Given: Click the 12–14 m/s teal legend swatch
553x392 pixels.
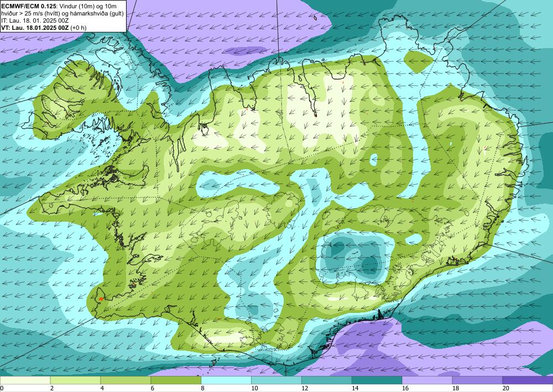Looking at the screenshot, I should pos(327,380).
